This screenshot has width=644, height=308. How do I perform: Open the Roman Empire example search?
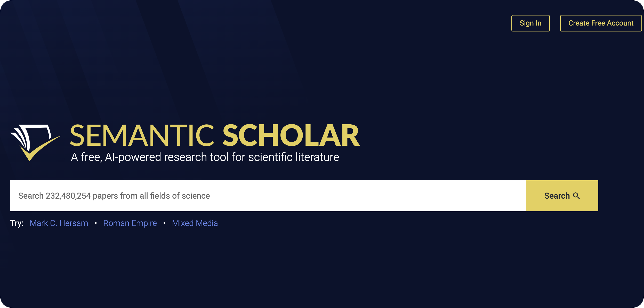click(x=130, y=223)
